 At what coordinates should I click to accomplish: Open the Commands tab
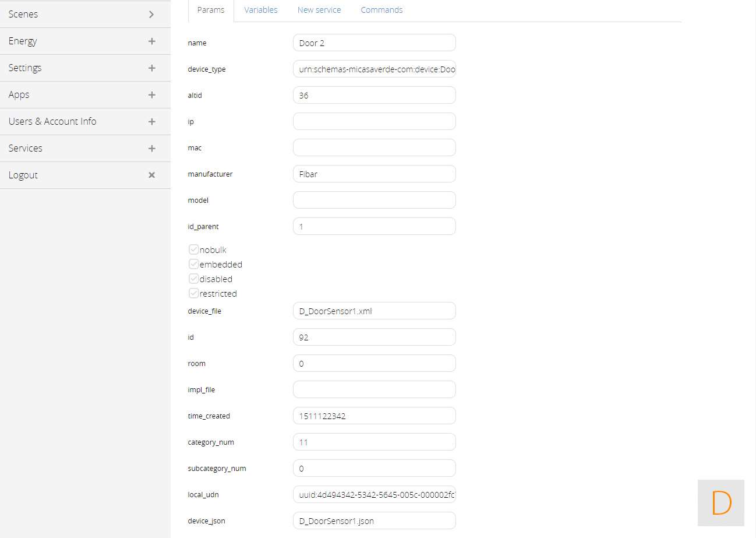coord(381,10)
